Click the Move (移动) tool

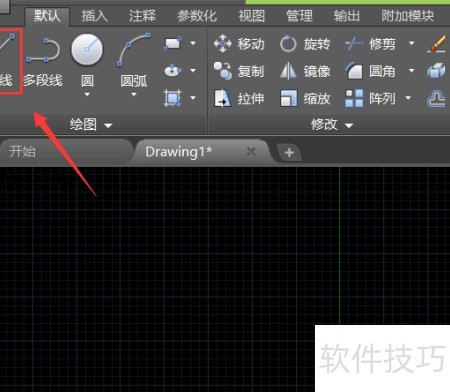coord(239,44)
